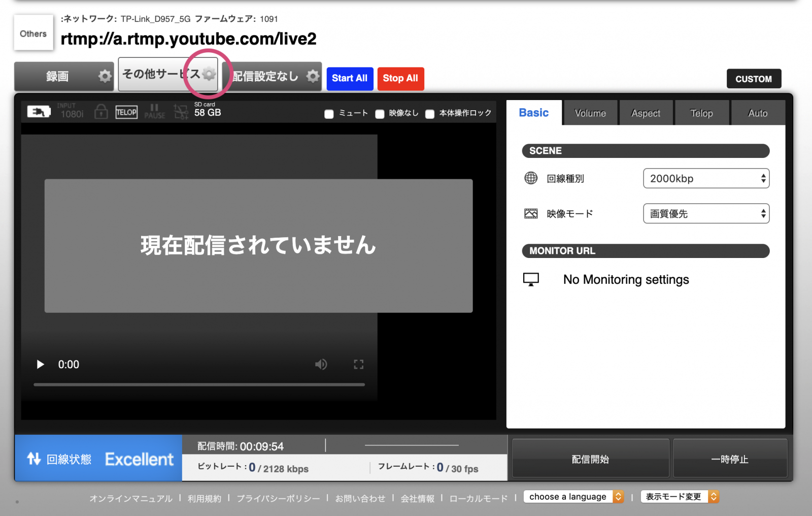Enter fullscreen in the video player
812x516 pixels.
tap(358, 364)
